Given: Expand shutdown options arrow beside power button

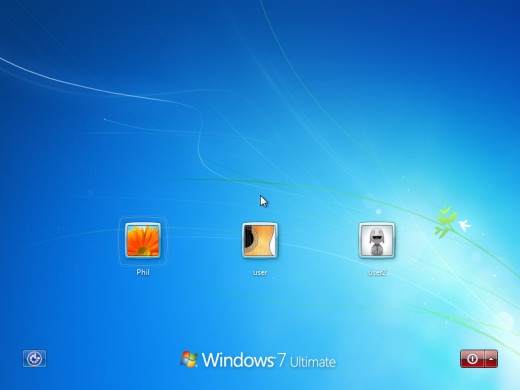Looking at the screenshot, I should pyautogui.click(x=491, y=359).
